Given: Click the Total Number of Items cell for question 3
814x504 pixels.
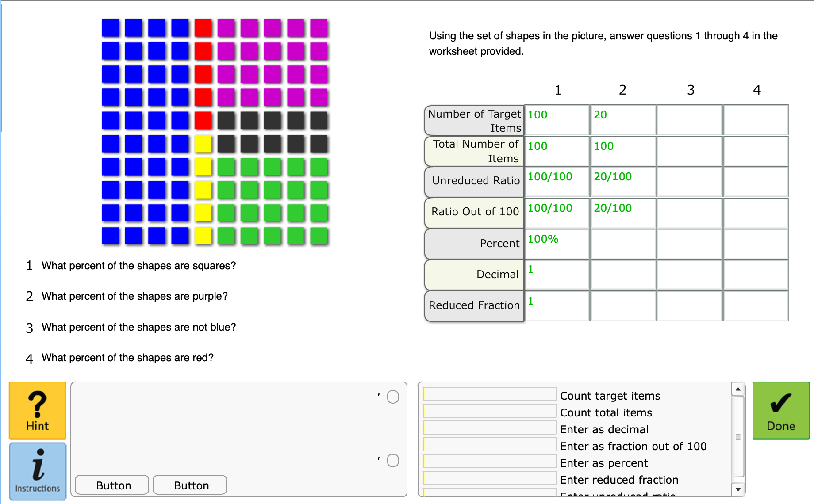Looking at the screenshot, I should 689,151.
